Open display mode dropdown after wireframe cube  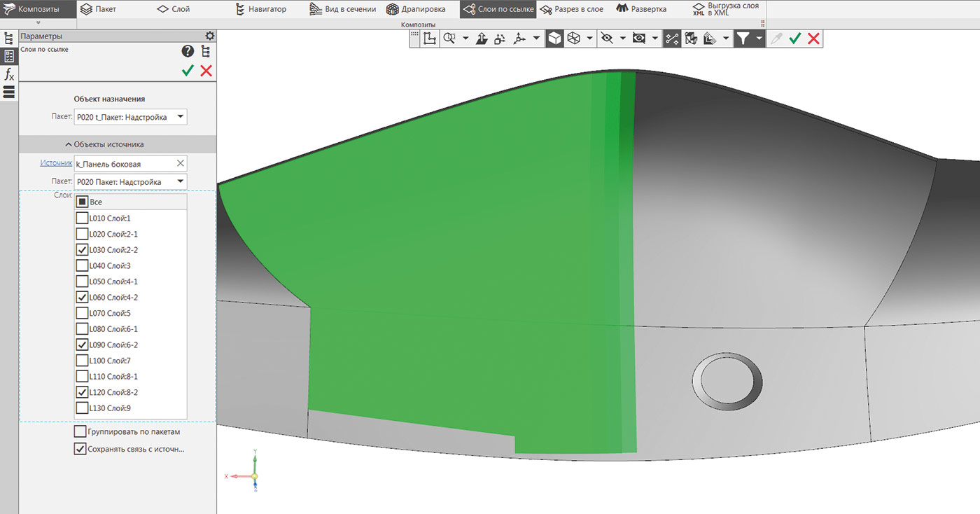[x=590, y=39]
